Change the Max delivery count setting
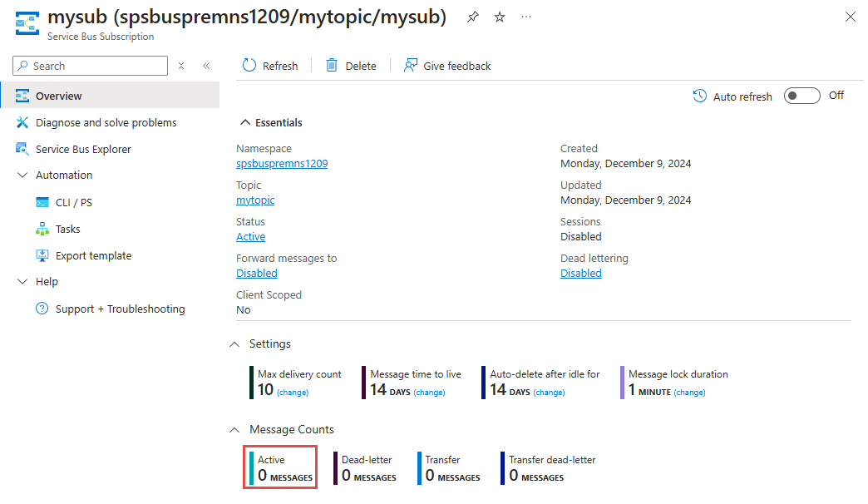 293,393
